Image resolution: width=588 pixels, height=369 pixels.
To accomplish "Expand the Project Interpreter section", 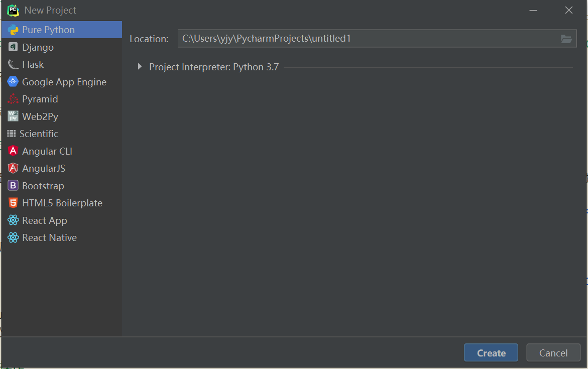I will tap(139, 66).
